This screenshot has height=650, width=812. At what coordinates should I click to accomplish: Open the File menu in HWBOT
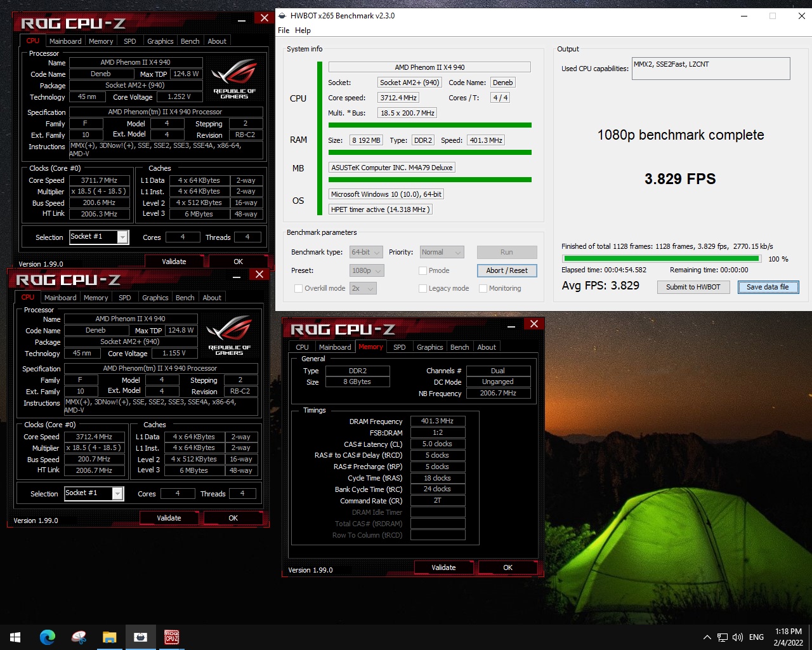tap(284, 30)
